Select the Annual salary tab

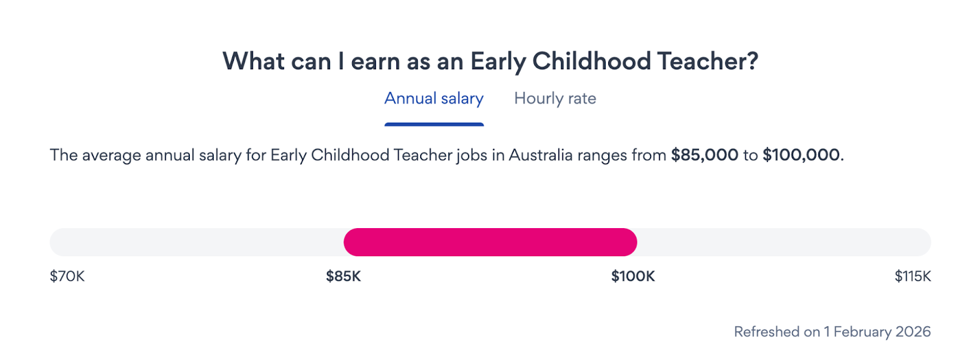(434, 99)
